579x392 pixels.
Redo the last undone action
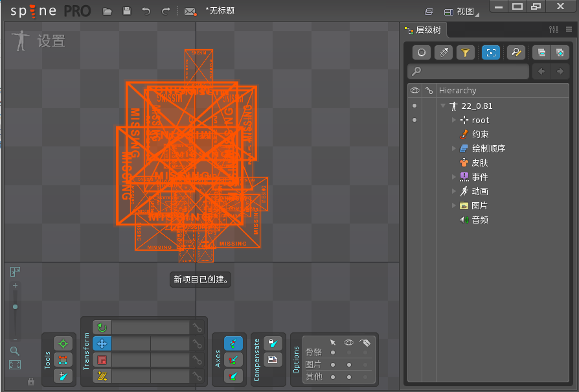pyautogui.click(x=166, y=12)
